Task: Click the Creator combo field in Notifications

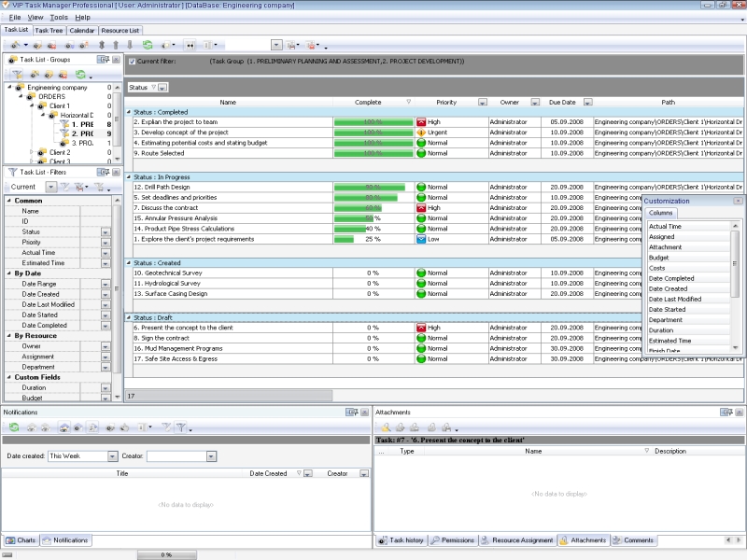Action: [181, 456]
